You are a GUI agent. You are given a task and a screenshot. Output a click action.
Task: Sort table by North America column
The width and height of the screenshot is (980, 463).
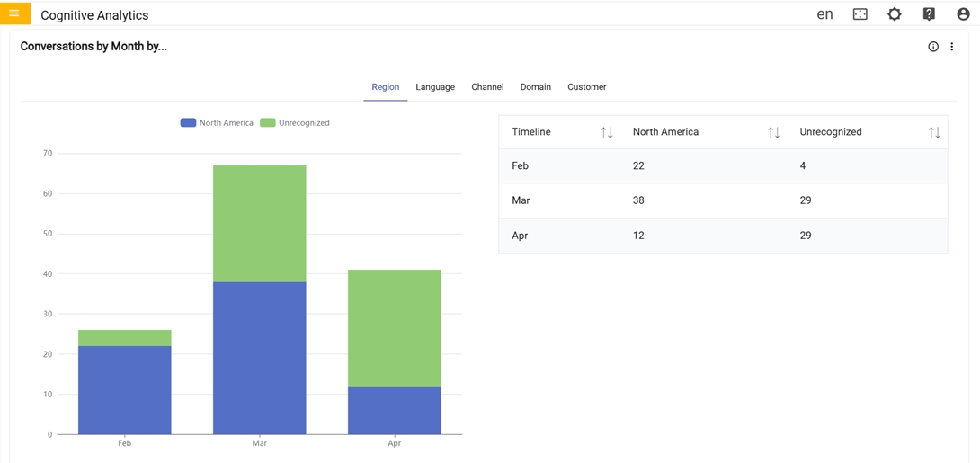point(773,132)
